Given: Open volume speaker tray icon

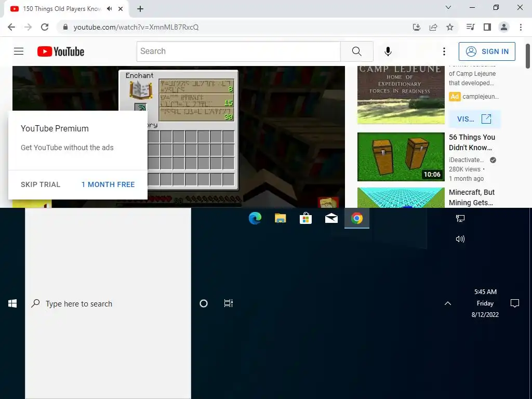Looking at the screenshot, I should point(460,239).
